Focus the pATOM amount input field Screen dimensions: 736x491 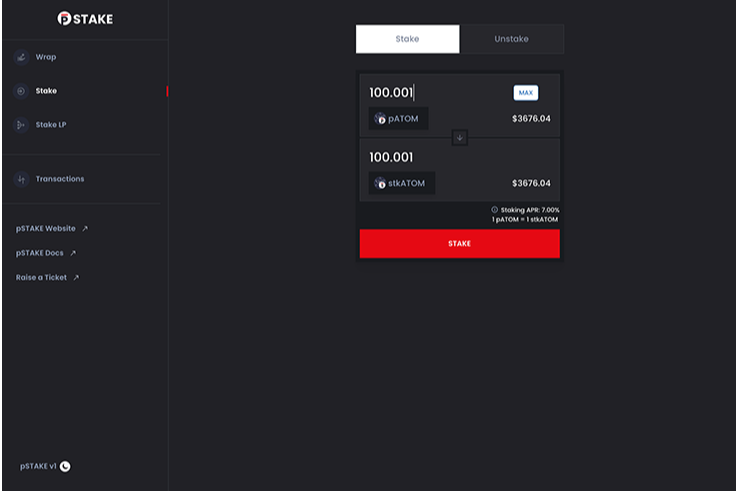point(435,93)
